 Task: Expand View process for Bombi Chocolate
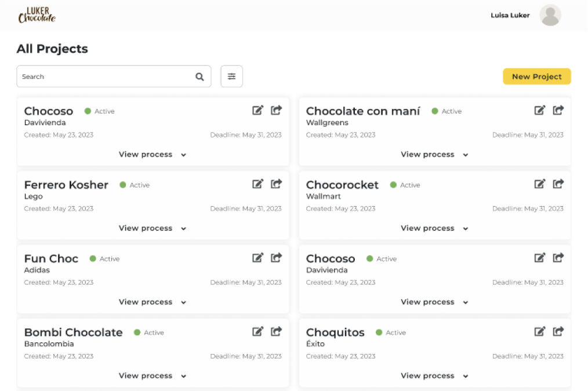coord(153,375)
